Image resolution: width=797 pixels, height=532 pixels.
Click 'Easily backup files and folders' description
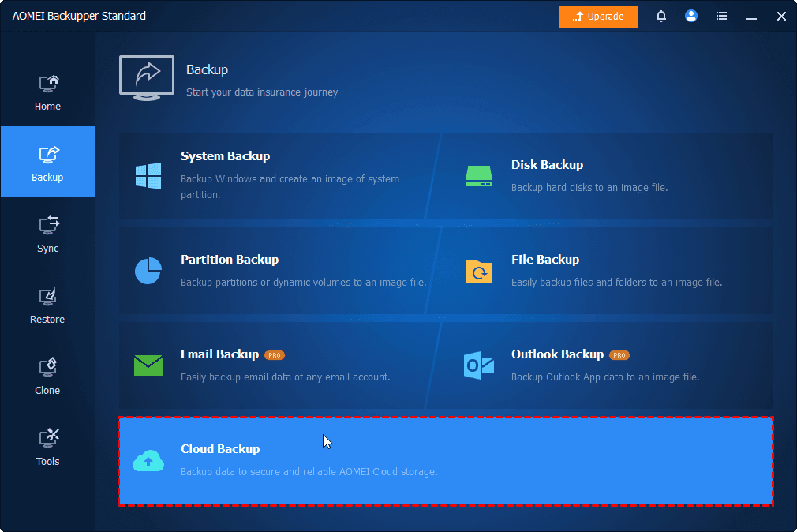pyautogui.click(x=616, y=283)
